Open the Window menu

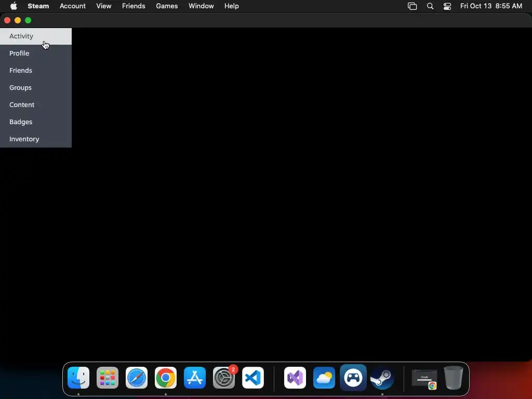(201, 6)
